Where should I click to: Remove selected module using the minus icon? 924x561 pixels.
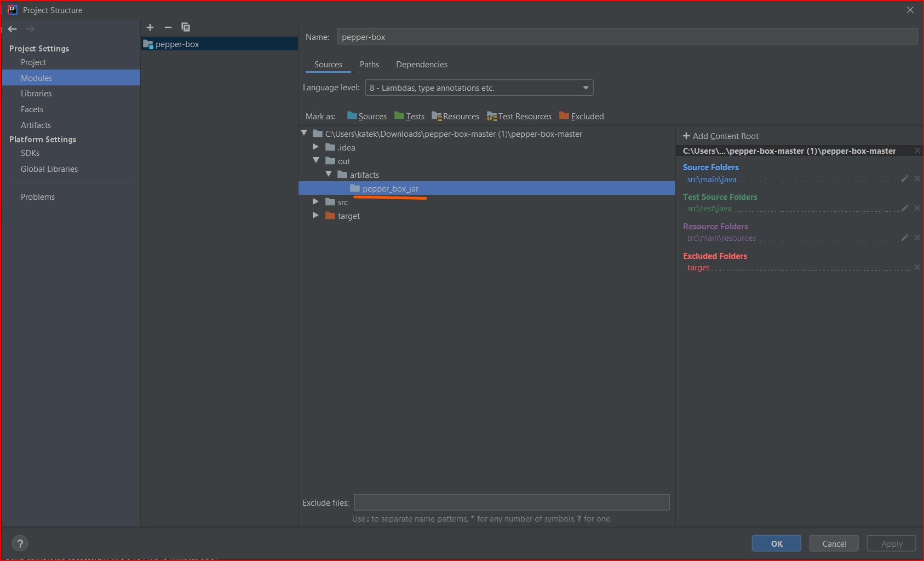[168, 27]
